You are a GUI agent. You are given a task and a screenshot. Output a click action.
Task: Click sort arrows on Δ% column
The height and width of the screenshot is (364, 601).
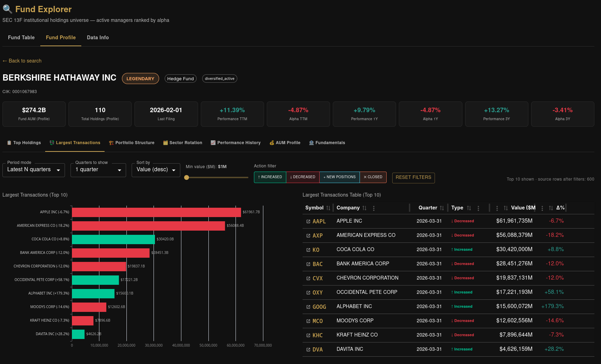(x=551, y=208)
